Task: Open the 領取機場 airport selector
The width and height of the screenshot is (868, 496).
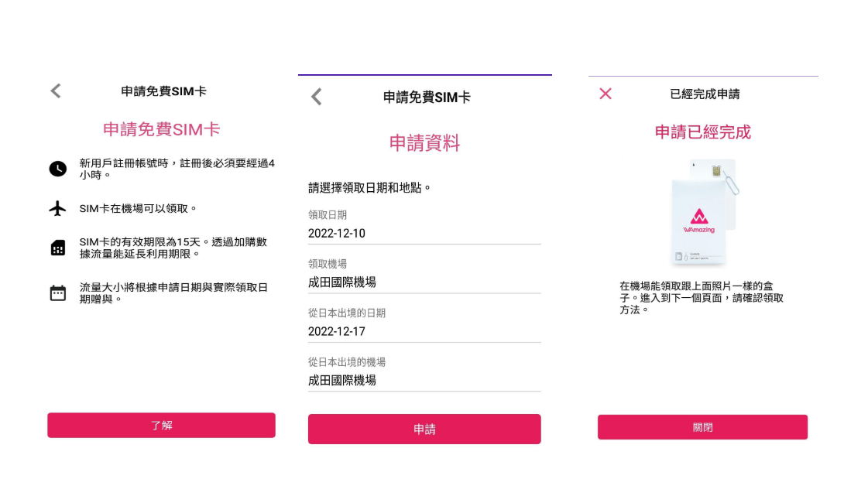Action: (424, 282)
